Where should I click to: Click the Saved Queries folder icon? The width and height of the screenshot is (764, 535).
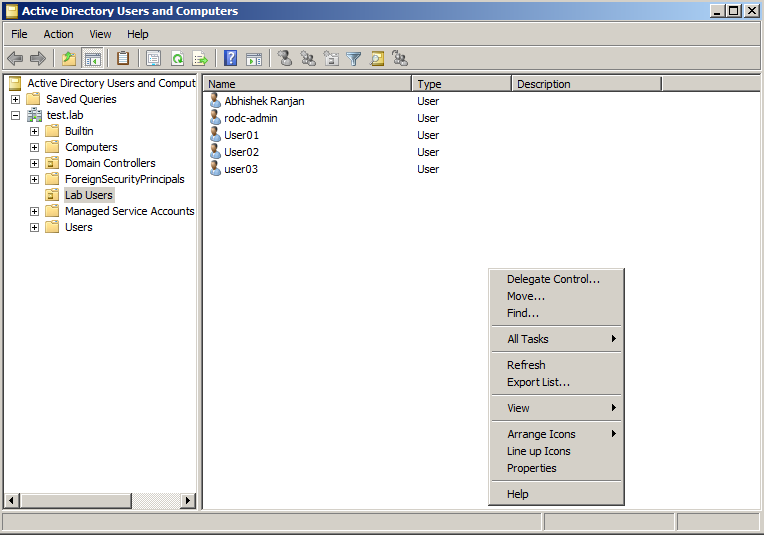point(33,99)
